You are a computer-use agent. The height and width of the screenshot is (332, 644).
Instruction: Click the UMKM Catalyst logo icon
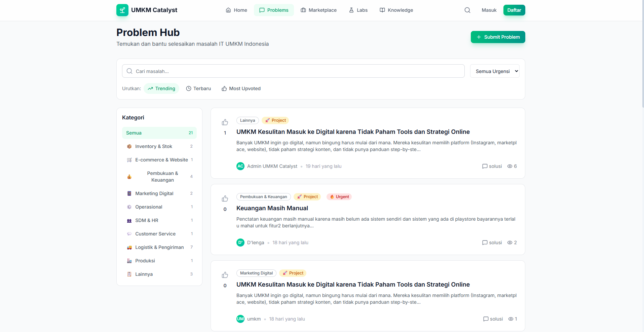(x=122, y=10)
